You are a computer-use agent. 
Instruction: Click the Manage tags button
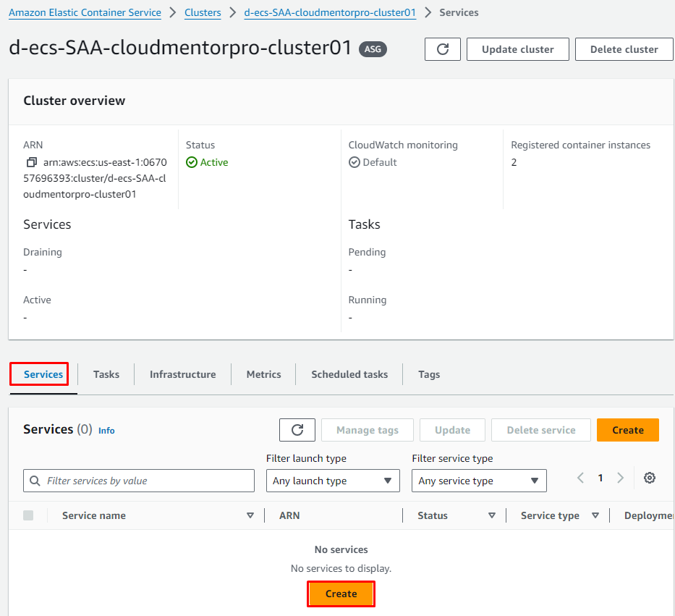tap(368, 430)
